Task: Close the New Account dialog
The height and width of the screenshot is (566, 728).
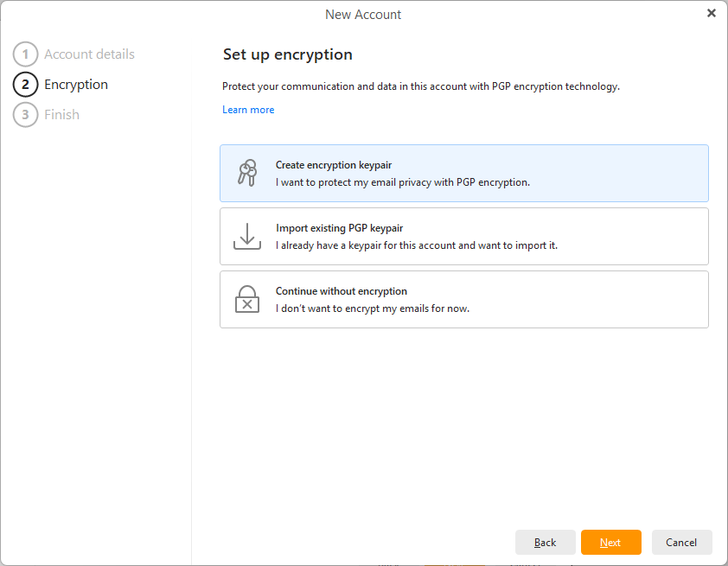Action: 711,13
